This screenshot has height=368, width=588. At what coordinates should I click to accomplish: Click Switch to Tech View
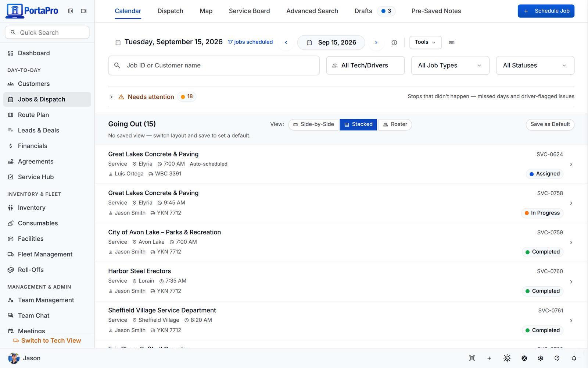47,341
